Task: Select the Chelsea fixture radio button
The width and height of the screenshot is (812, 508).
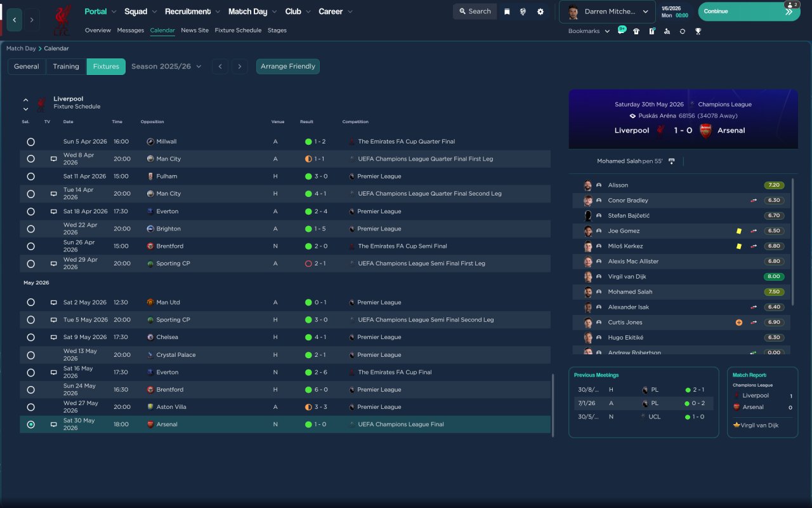Action: click(x=30, y=337)
